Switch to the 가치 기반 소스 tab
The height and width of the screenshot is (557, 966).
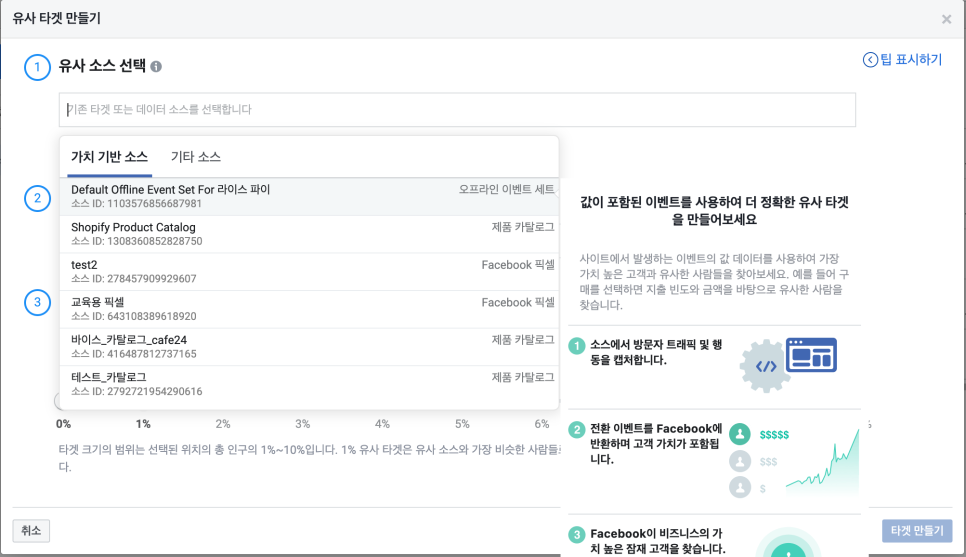point(110,157)
